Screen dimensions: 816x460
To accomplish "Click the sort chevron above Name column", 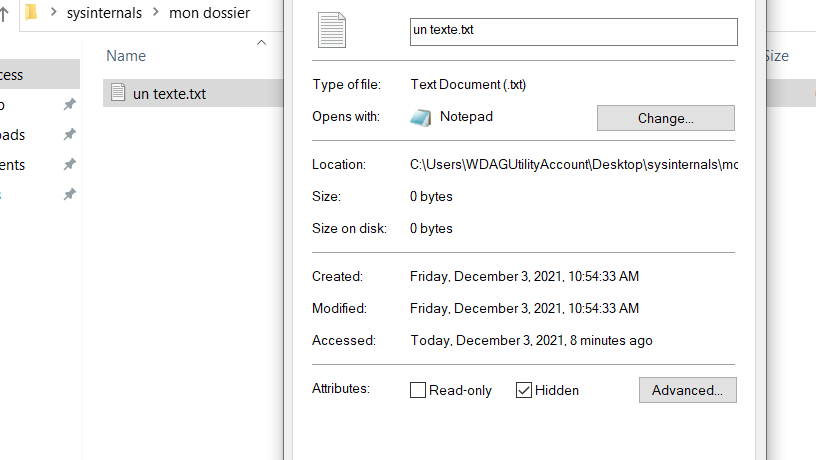I will tap(262, 43).
